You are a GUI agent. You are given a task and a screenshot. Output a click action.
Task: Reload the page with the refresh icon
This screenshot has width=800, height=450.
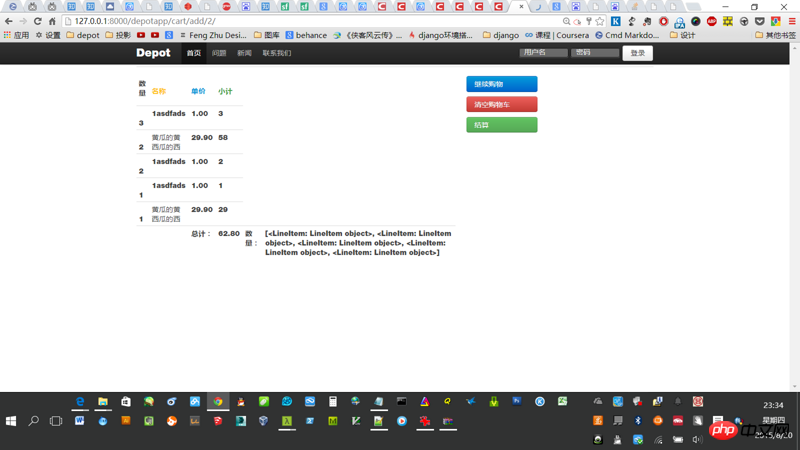(37, 21)
